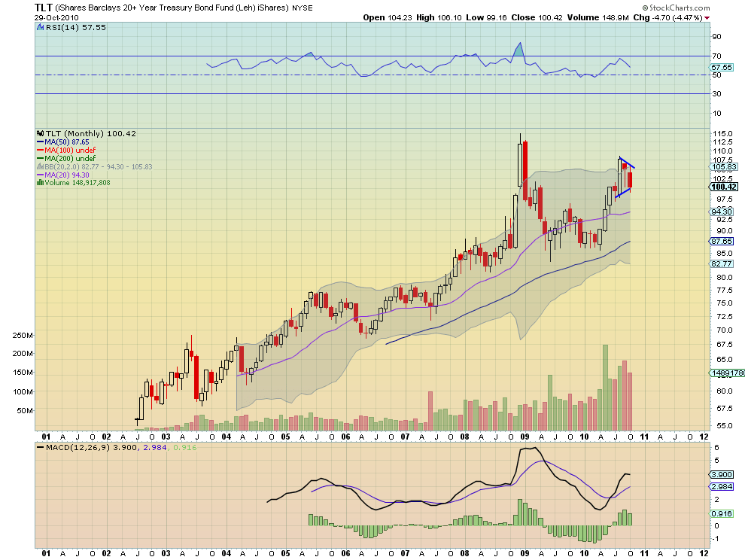The image size is (745, 560).
Task: Click the green Volume legend icon
Action: (41, 183)
